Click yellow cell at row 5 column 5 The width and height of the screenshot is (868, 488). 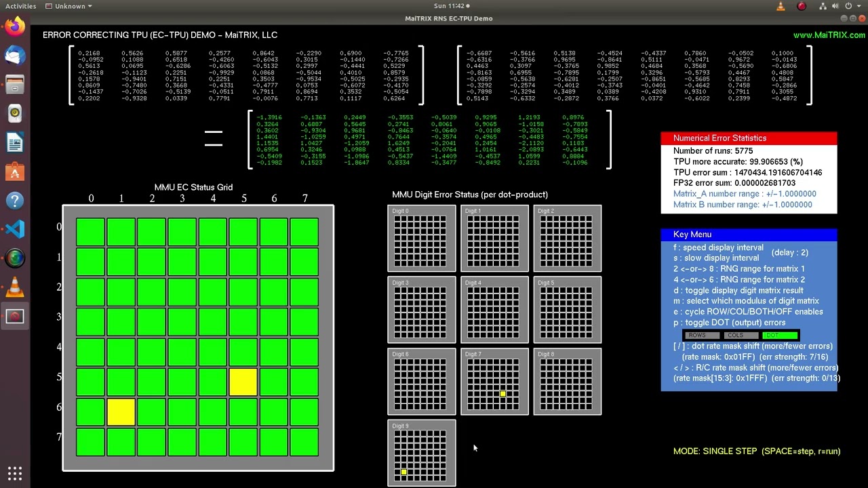click(243, 382)
